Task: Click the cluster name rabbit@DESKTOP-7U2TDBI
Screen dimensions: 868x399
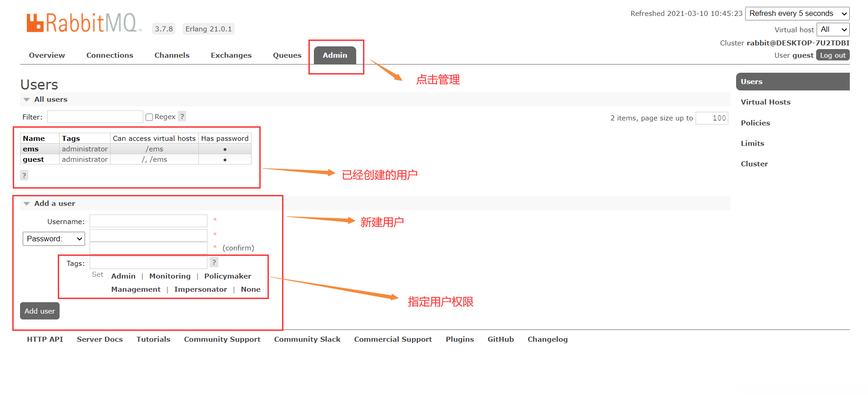Action: coord(798,43)
